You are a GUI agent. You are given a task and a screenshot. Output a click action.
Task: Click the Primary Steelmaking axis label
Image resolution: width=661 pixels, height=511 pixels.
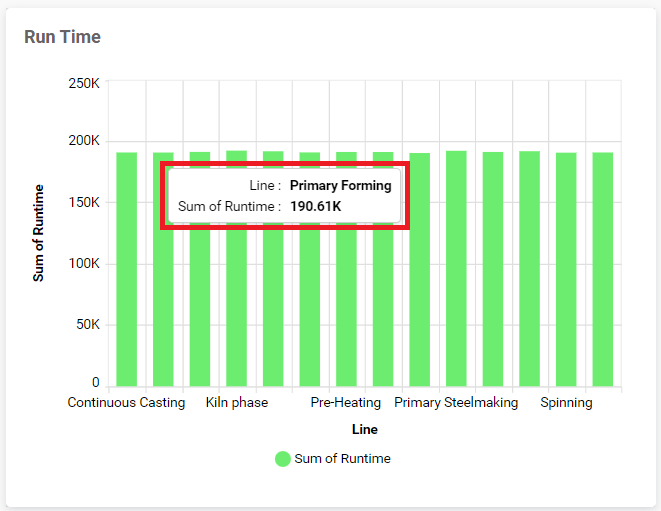click(x=456, y=403)
